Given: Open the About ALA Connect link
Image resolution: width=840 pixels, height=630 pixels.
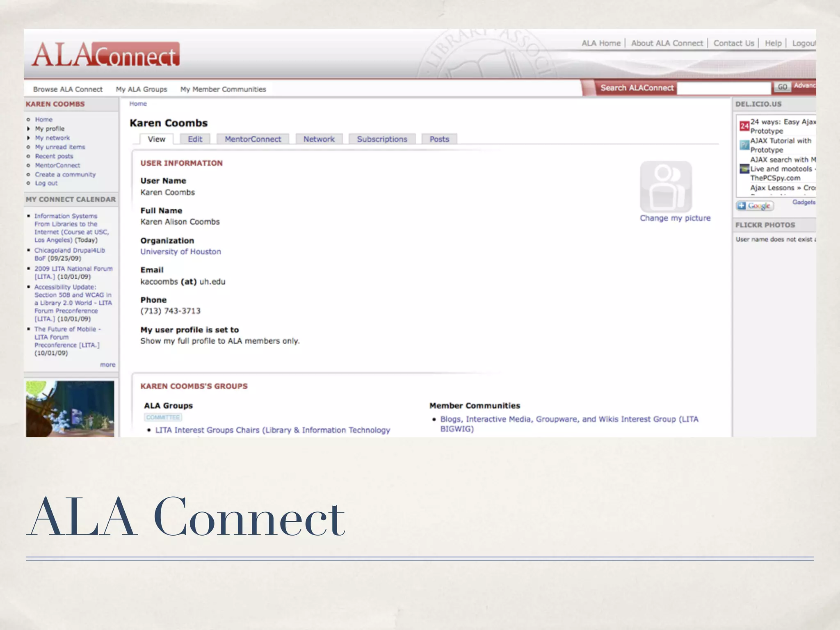Looking at the screenshot, I should (x=667, y=43).
